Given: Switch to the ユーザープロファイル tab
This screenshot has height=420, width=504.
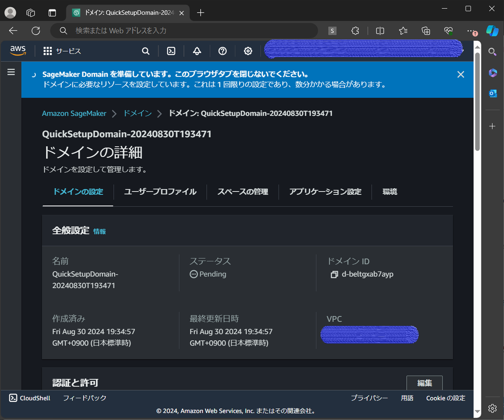Looking at the screenshot, I should pyautogui.click(x=160, y=192).
